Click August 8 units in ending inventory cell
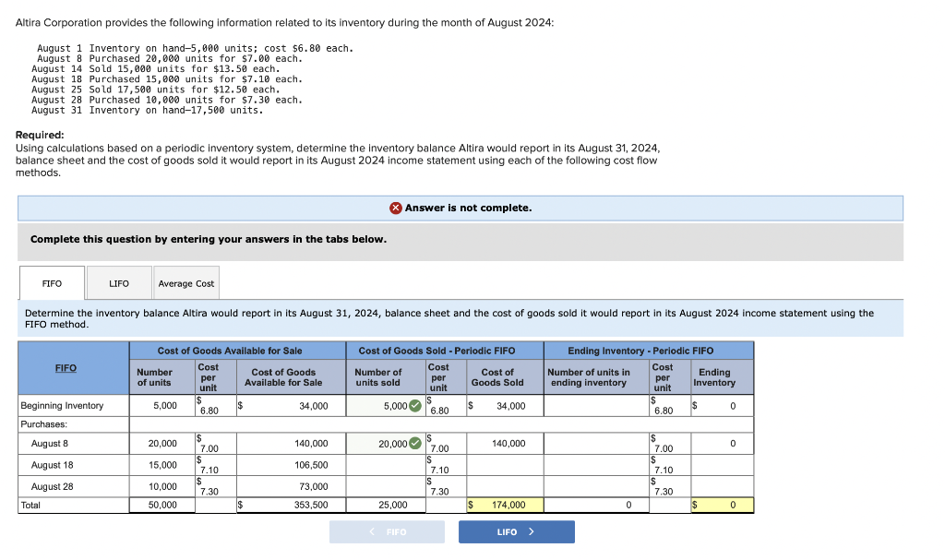Viewport: 945px width, 560px height. [597, 444]
